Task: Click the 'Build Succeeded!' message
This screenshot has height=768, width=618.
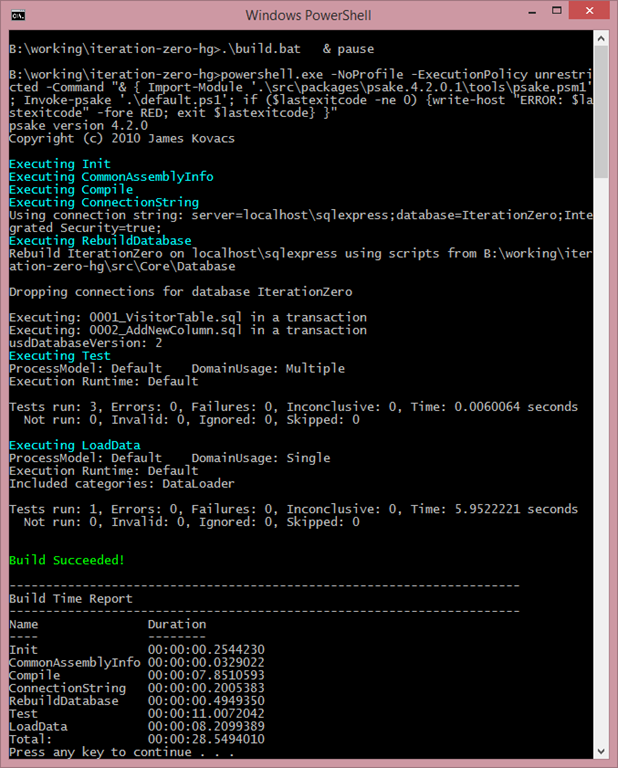Action: 67,560
